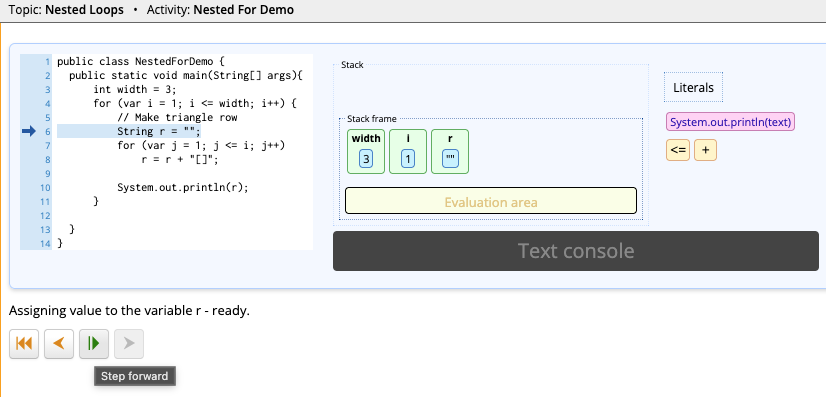Click the Text console panel
This screenshot has width=826, height=397.
coord(576,251)
